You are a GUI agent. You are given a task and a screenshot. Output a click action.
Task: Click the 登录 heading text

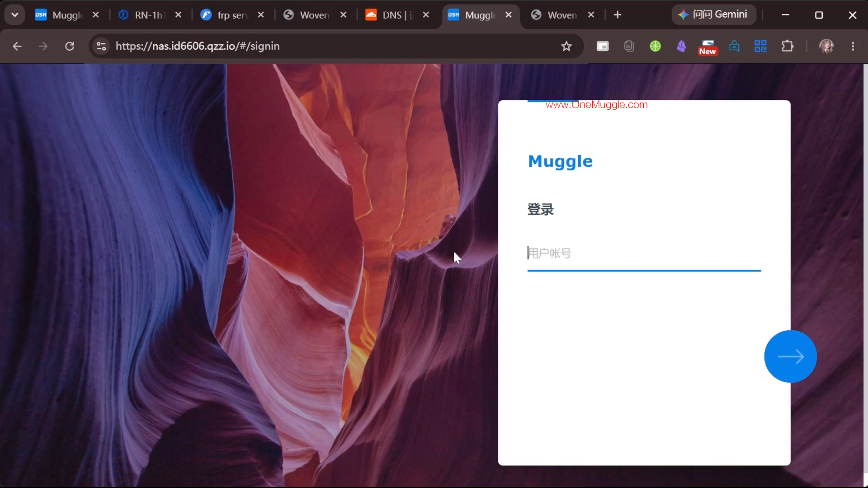tap(541, 209)
